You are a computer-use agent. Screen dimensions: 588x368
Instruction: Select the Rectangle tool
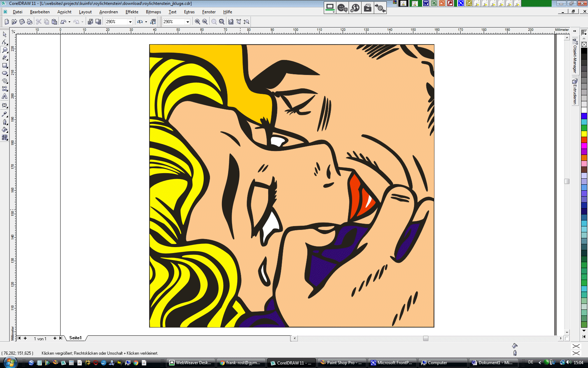click(x=5, y=66)
